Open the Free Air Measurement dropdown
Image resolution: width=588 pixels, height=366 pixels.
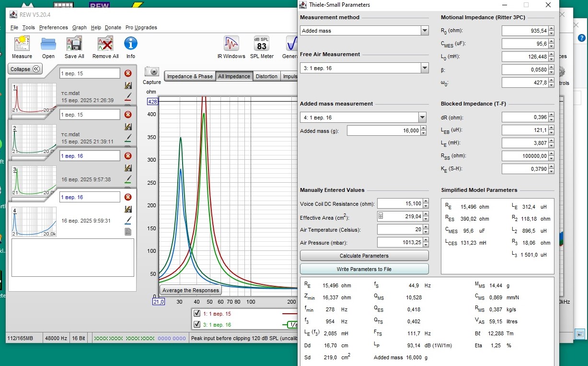(x=425, y=68)
